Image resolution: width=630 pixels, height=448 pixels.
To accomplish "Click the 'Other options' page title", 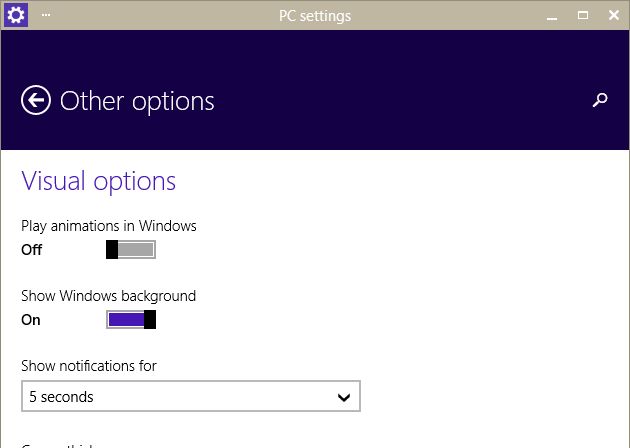I will click(137, 101).
